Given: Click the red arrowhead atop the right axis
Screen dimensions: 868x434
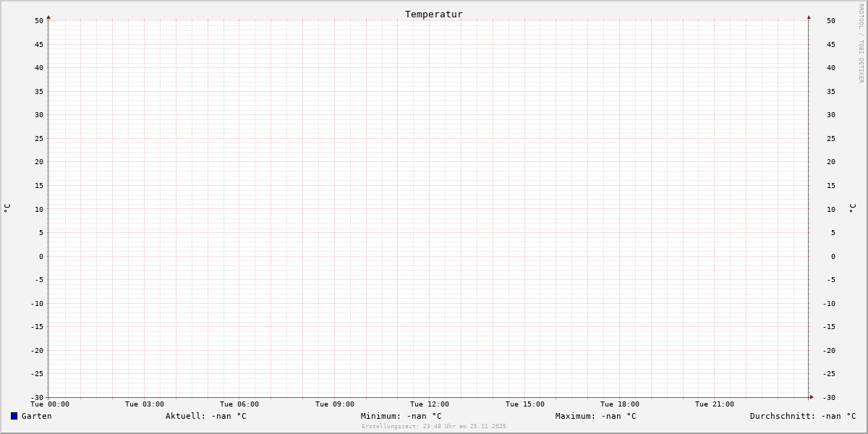Looking at the screenshot, I should (809, 17).
